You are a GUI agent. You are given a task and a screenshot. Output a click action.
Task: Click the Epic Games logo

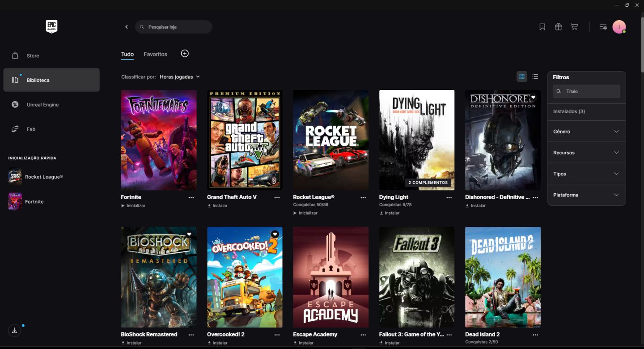pos(51,27)
